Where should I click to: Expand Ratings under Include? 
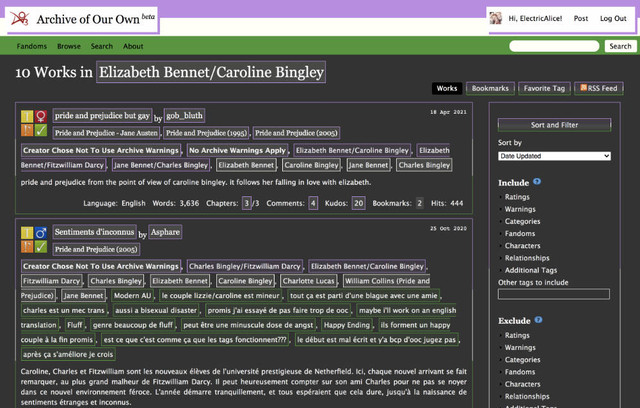point(517,197)
